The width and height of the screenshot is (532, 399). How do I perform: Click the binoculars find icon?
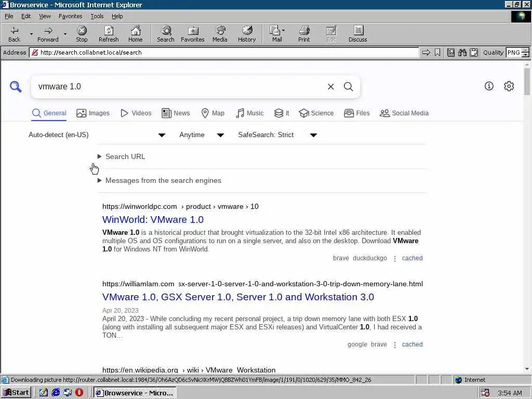click(462, 52)
